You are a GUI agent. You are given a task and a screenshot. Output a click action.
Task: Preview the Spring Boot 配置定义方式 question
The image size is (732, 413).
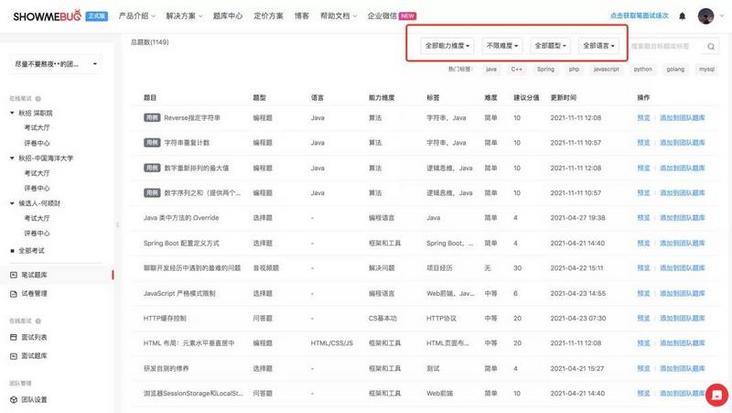click(643, 243)
